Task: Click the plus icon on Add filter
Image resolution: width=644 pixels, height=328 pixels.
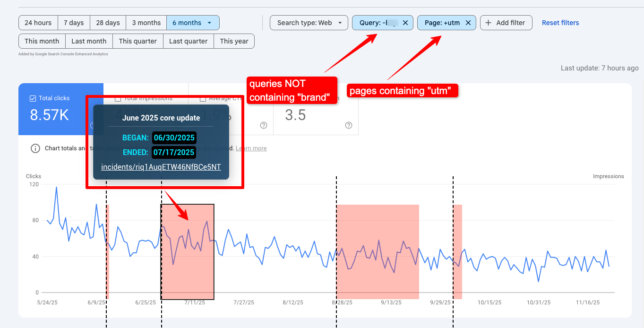Action: click(x=488, y=23)
